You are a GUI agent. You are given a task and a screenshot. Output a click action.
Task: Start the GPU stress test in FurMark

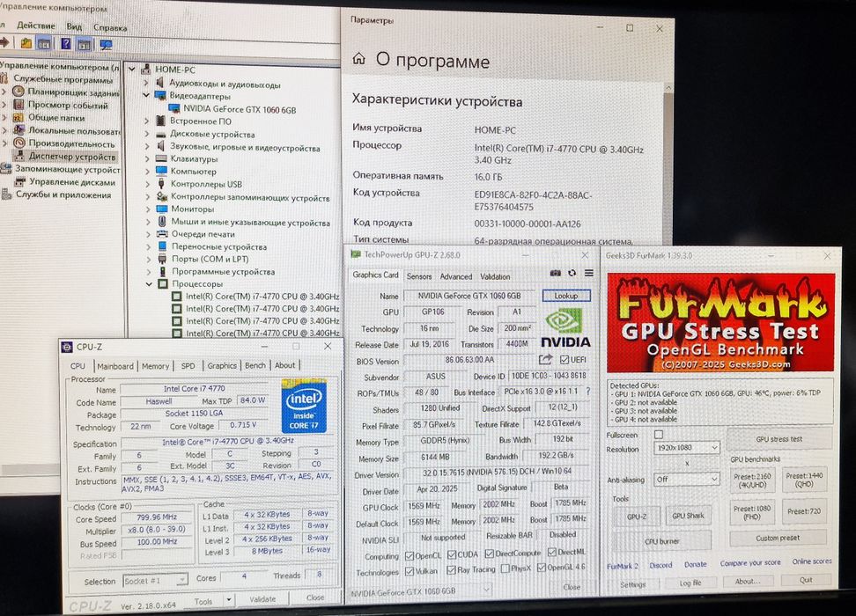coord(779,438)
